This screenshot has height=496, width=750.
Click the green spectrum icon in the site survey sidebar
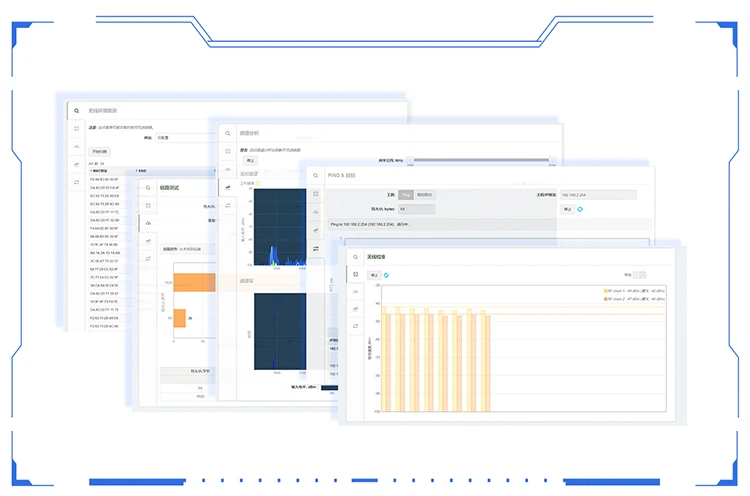tap(77, 165)
